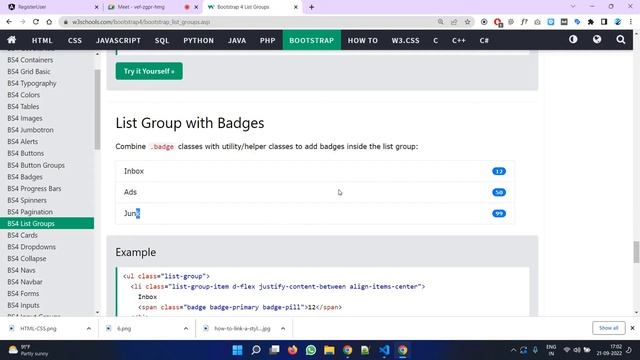Open the globe language icon
This screenshot has width=640, height=360.
tap(597, 40)
